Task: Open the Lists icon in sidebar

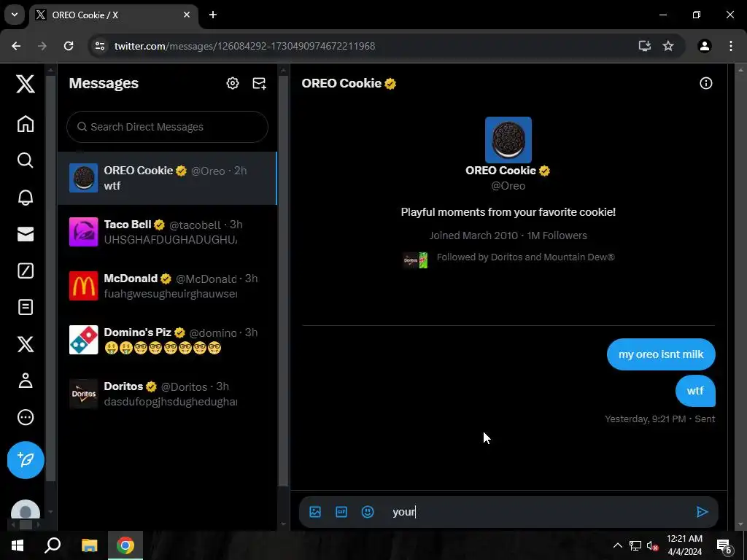Action: click(26, 307)
